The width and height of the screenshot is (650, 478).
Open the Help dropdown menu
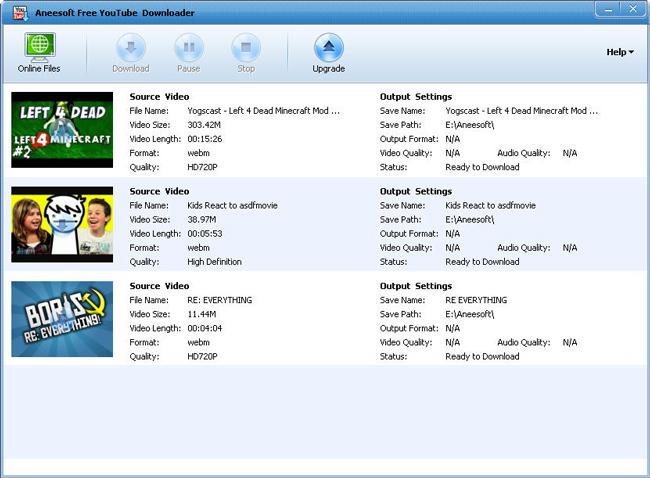[x=620, y=52]
